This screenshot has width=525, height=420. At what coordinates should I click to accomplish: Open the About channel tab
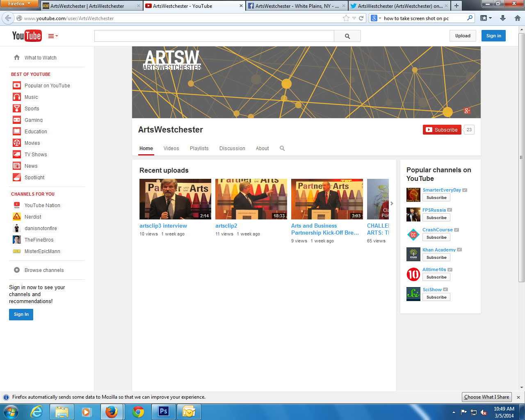(262, 148)
